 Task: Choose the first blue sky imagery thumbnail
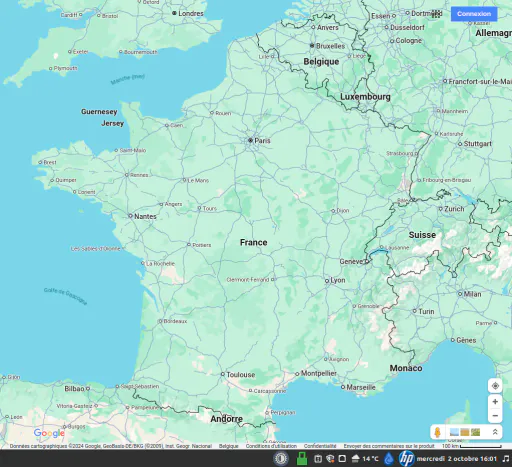pyautogui.click(x=454, y=432)
